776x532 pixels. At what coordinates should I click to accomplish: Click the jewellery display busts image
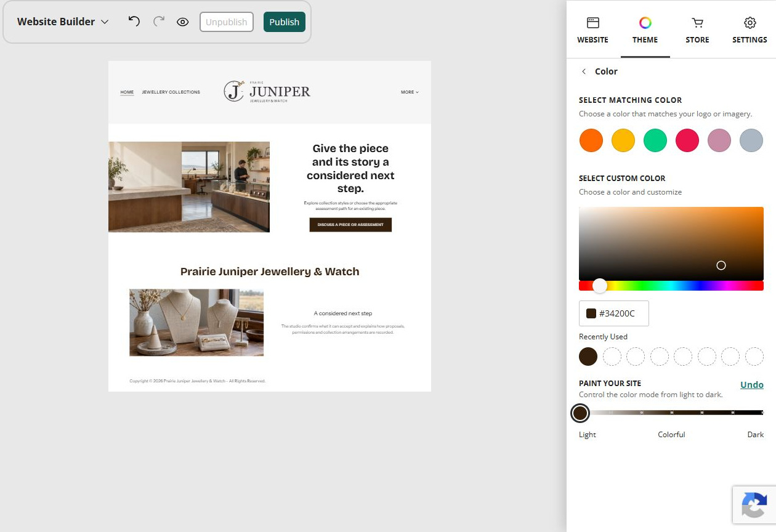(x=196, y=323)
